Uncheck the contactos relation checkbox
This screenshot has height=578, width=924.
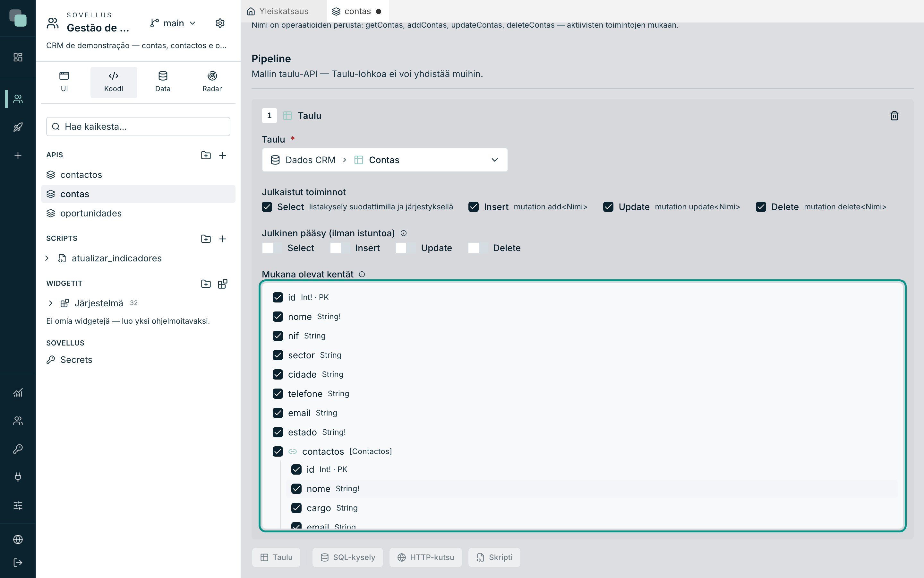[278, 451]
